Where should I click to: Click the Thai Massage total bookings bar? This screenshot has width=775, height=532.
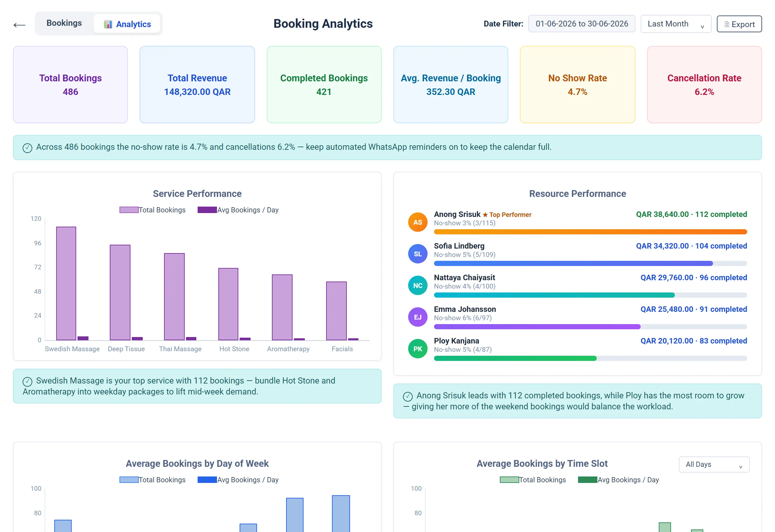point(174,297)
